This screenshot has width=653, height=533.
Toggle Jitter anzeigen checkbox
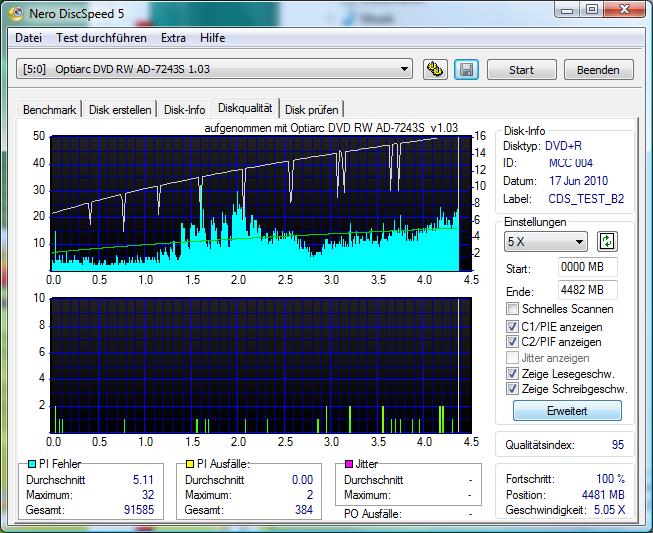click(512, 358)
